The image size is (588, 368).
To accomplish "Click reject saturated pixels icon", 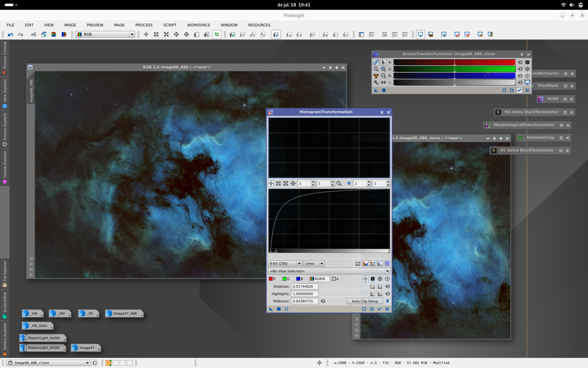I will [x=358, y=263].
